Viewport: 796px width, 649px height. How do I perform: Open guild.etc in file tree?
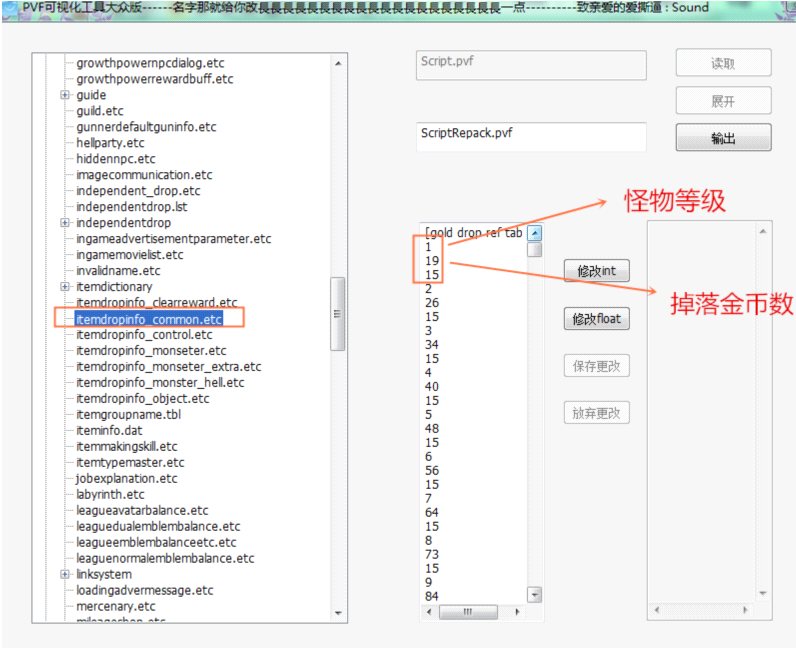pos(100,111)
